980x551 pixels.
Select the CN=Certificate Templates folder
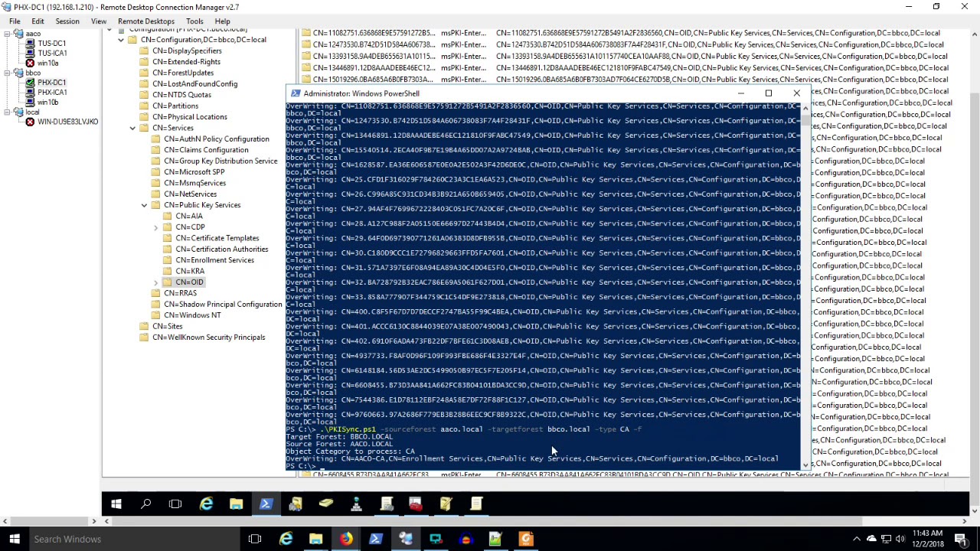[x=217, y=238]
